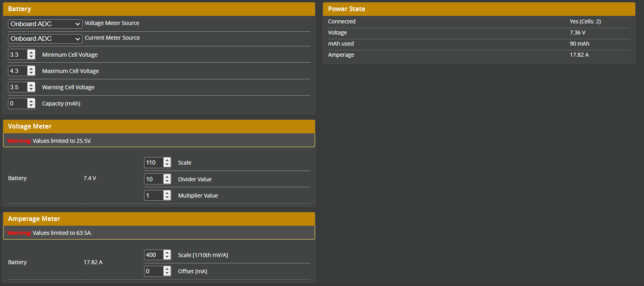Decrease Minimum Cell Voltage with down arrow
This screenshot has height=286, width=644.
point(31,57)
